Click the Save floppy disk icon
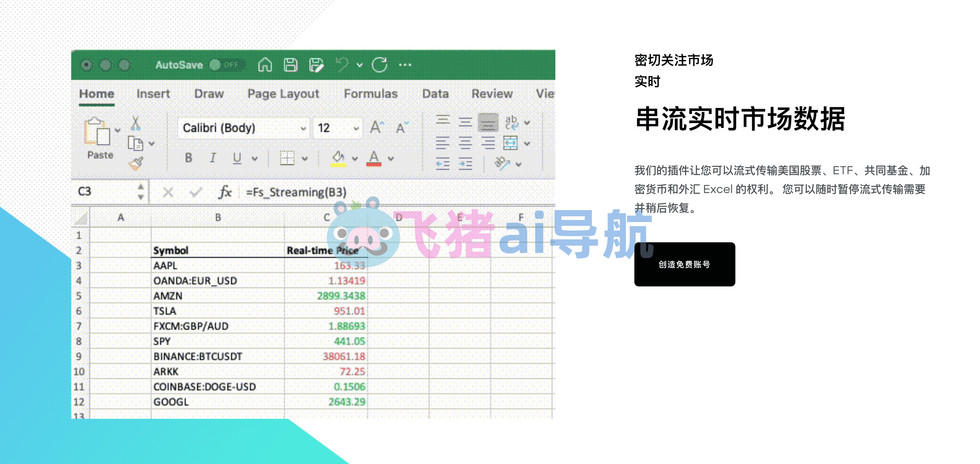980x464 pixels. tap(291, 65)
